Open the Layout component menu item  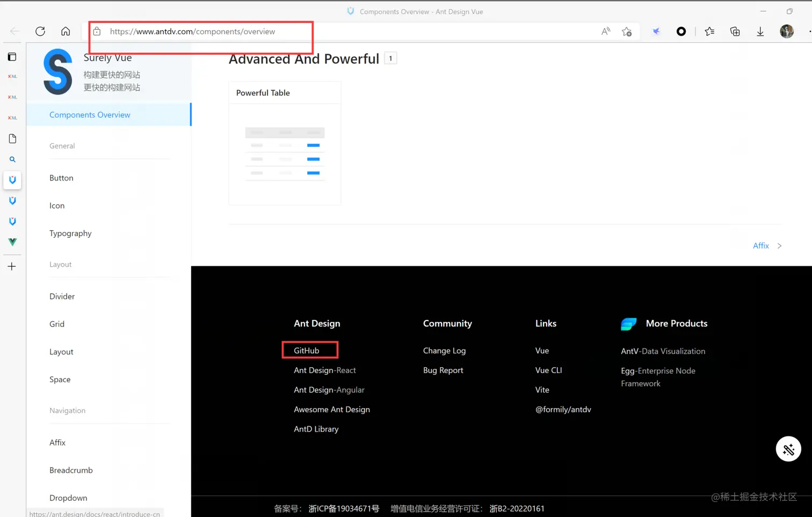61,352
